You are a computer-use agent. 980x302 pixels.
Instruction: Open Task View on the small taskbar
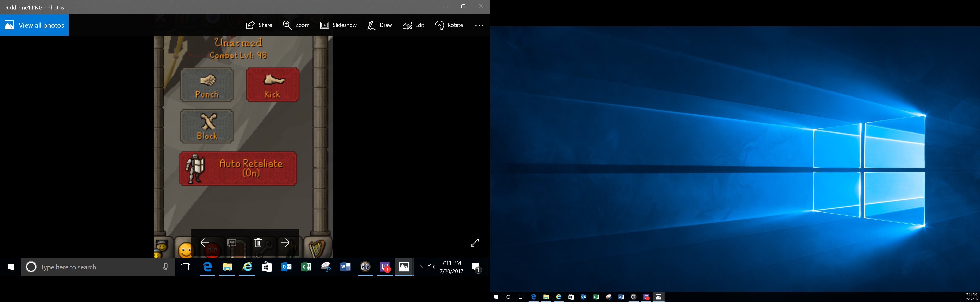coord(521,297)
